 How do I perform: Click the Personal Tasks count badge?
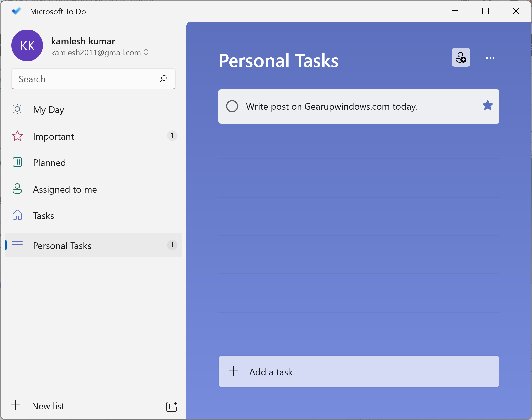[x=172, y=245]
